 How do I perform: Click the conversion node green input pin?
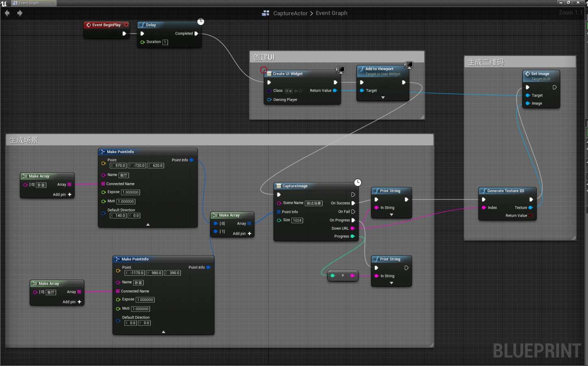333,275
